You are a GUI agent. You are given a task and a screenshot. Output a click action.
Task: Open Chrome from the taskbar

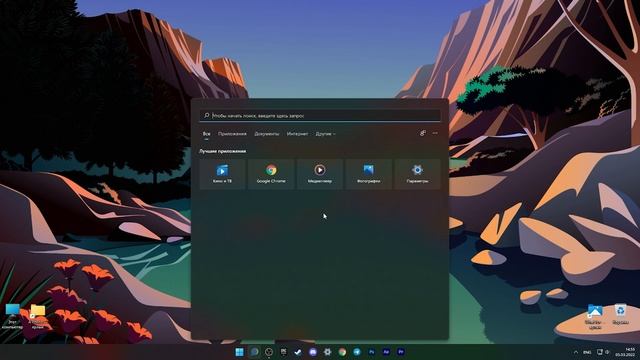point(342,352)
